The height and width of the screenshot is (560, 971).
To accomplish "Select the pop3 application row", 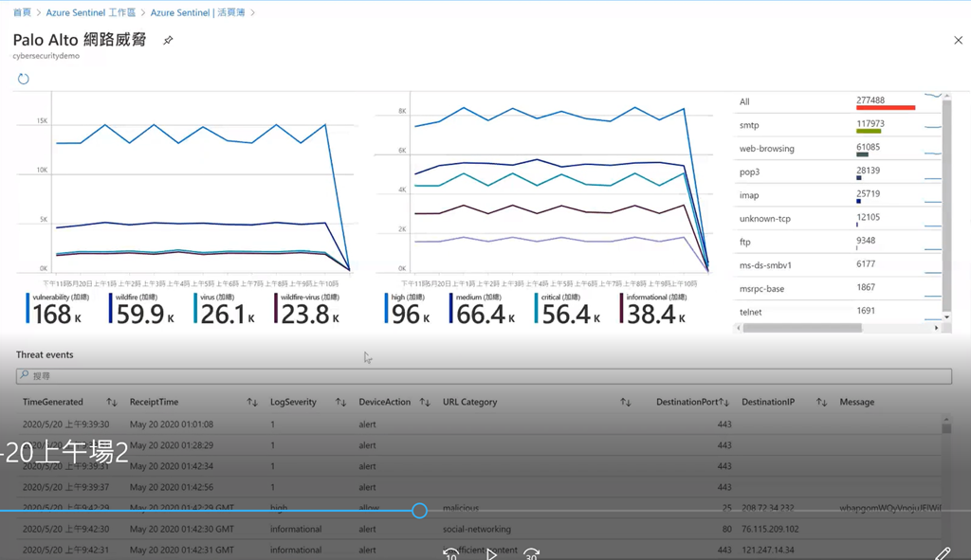I will (x=837, y=172).
